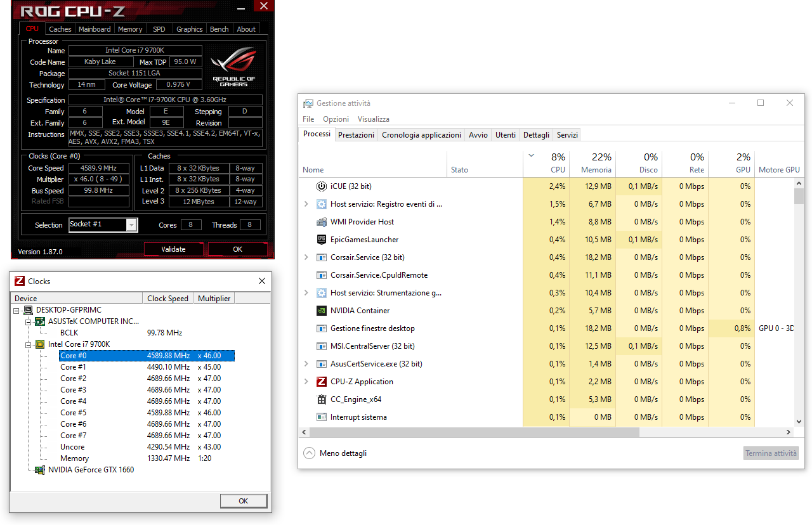812x525 pixels.
Task: Click the Gestione finestre desktop icon
Action: pos(322,328)
